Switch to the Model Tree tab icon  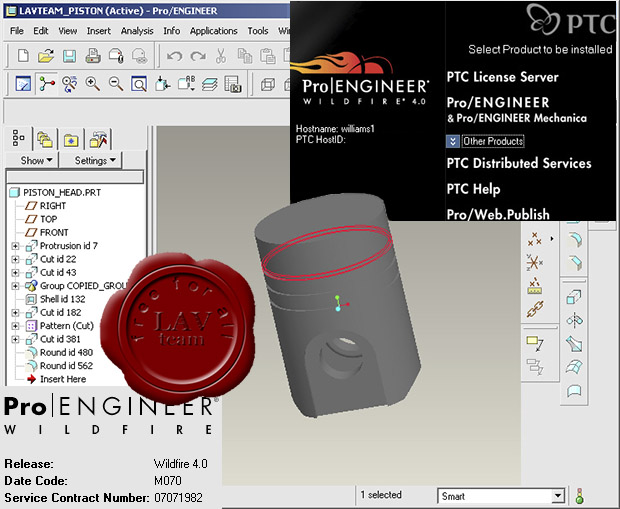[18, 138]
